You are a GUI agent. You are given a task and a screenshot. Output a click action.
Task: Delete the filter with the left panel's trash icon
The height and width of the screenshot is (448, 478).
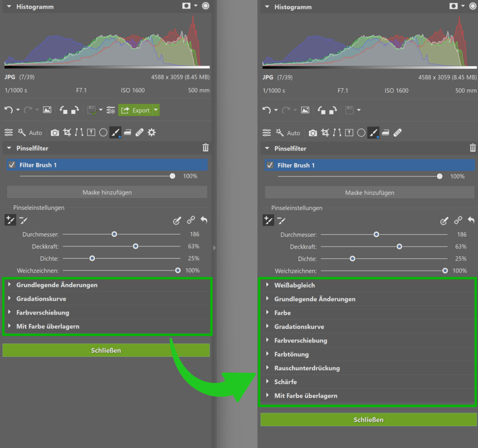click(206, 148)
